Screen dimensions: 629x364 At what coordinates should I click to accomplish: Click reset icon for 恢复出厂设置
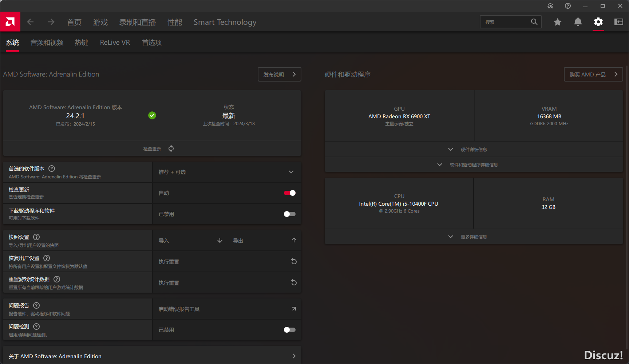pos(294,261)
